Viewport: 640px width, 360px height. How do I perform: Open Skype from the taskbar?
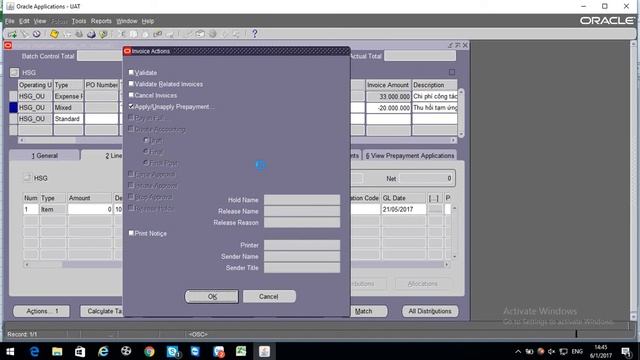pyautogui.click(x=173, y=351)
